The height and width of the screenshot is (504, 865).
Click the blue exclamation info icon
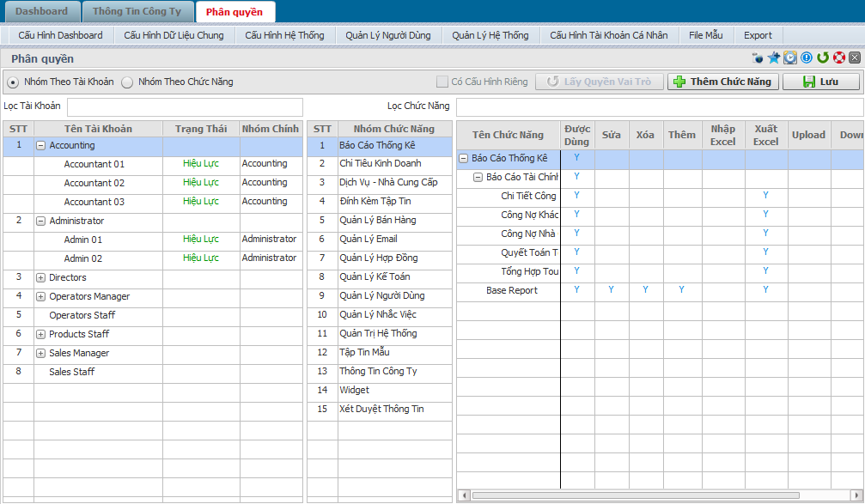click(x=807, y=58)
